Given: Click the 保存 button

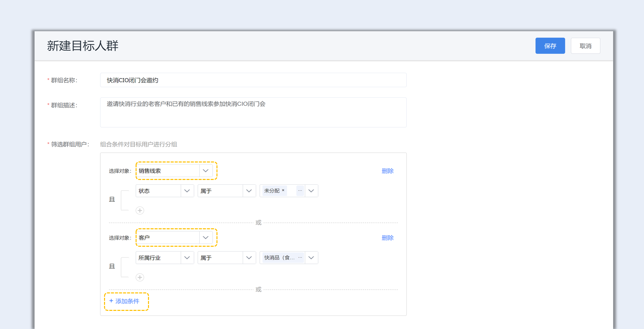Looking at the screenshot, I should pyautogui.click(x=550, y=46).
